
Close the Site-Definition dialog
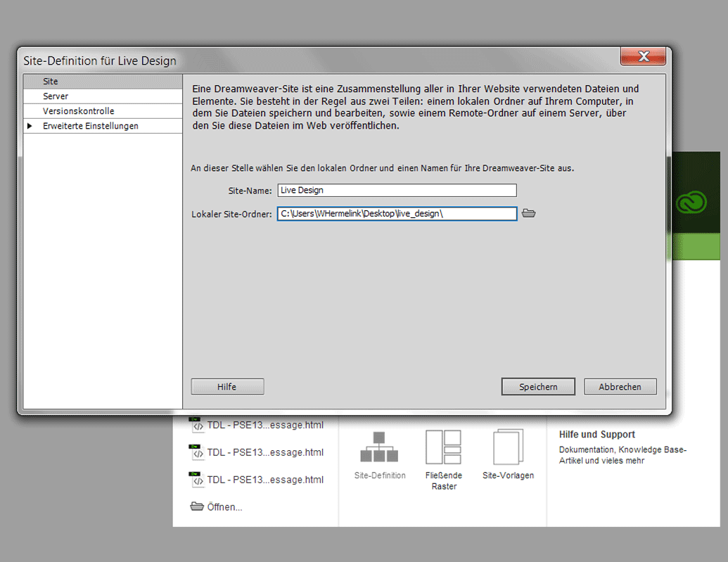click(x=643, y=56)
